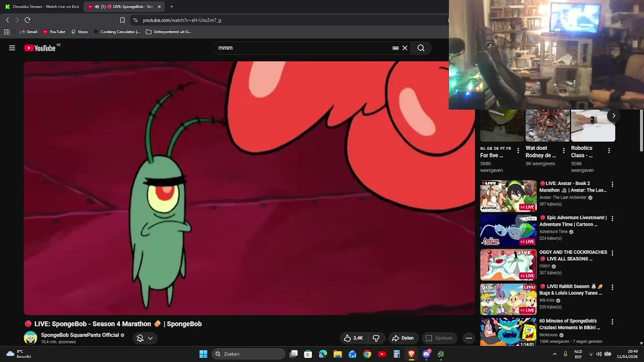Open options for Oggy and the Cockroaches video
This screenshot has height=362, width=644.
[612, 253]
